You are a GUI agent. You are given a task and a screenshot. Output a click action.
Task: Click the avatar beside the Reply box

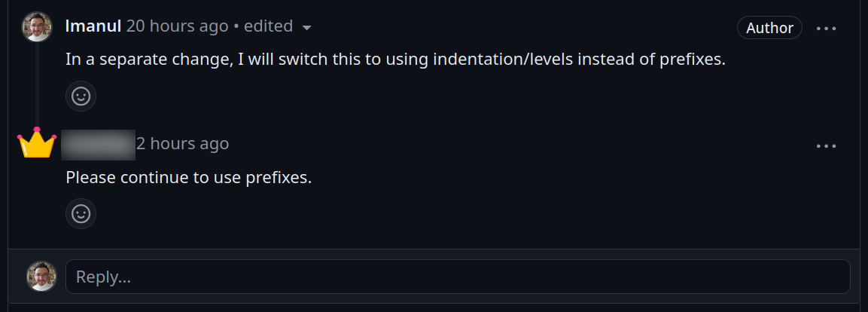(x=41, y=276)
